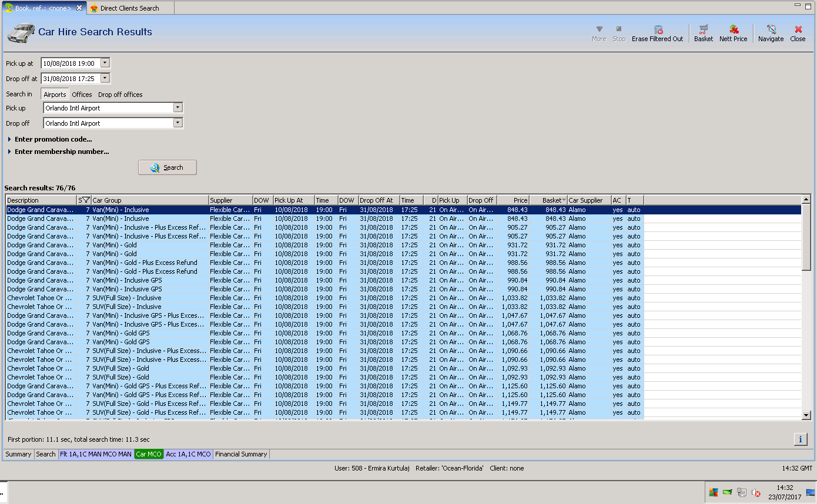Screen dimensions: 817x504
Task: Open the Navigate compass icon
Action: point(771,29)
